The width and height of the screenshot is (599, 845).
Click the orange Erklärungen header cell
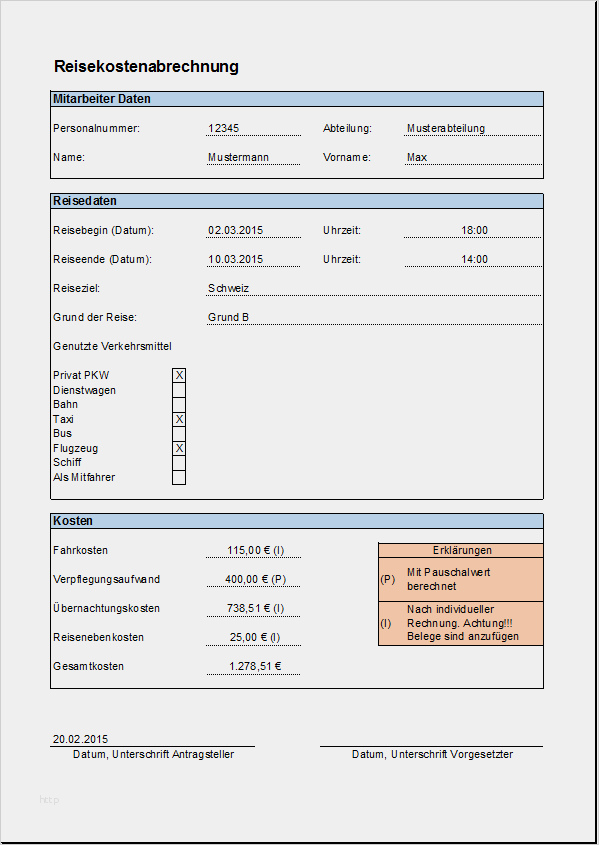point(461,550)
